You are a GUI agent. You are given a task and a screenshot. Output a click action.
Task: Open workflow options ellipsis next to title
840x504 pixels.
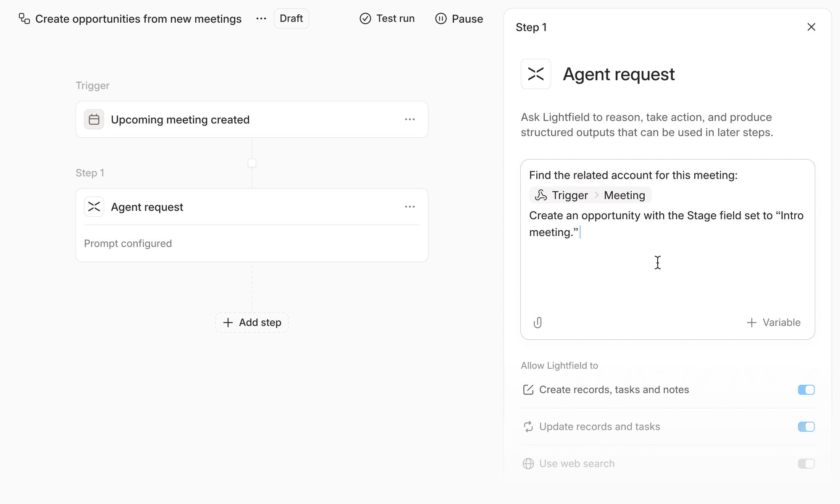click(x=261, y=19)
